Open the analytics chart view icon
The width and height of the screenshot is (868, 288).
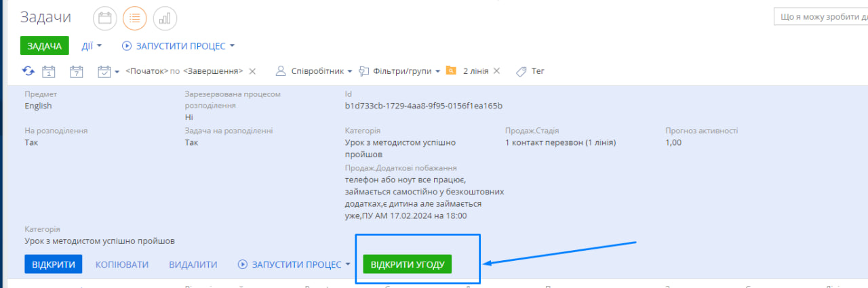click(x=165, y=18)
